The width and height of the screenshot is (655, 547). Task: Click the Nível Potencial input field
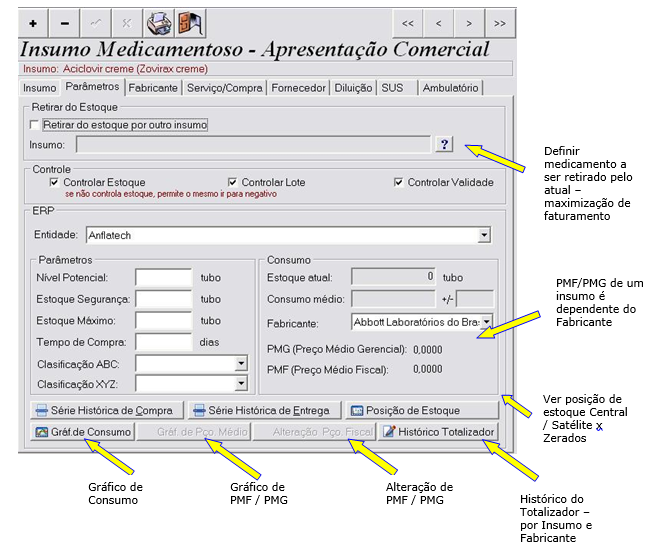(x=164, y=277)
